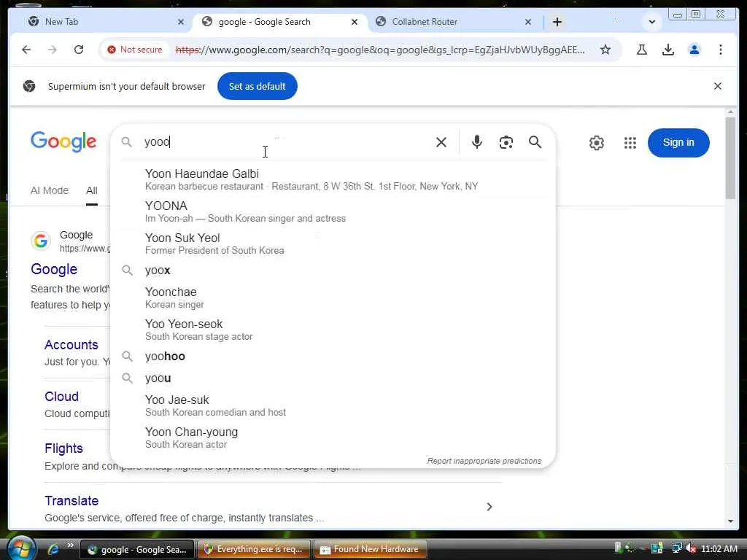Image resolution: width=747 pixels, height=560 pixels.
Task: Click the muted volume tray icon
Action: click(691, 548)
